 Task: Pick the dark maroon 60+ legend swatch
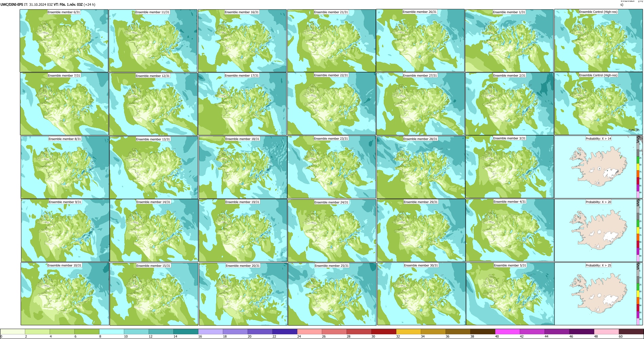(631, 332)
